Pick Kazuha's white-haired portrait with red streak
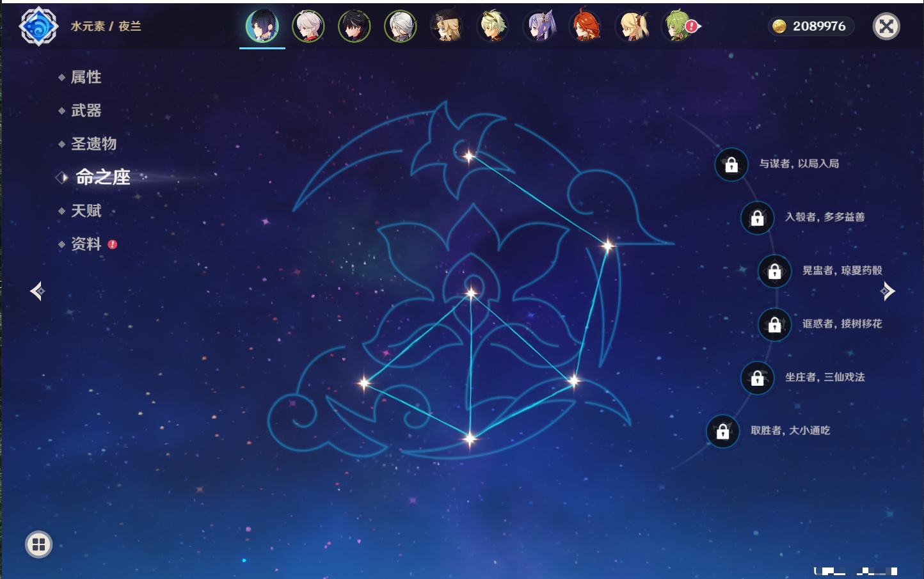The height and width of the screenshot is (579, 924). pyautogui.click(x=308, y=26)
